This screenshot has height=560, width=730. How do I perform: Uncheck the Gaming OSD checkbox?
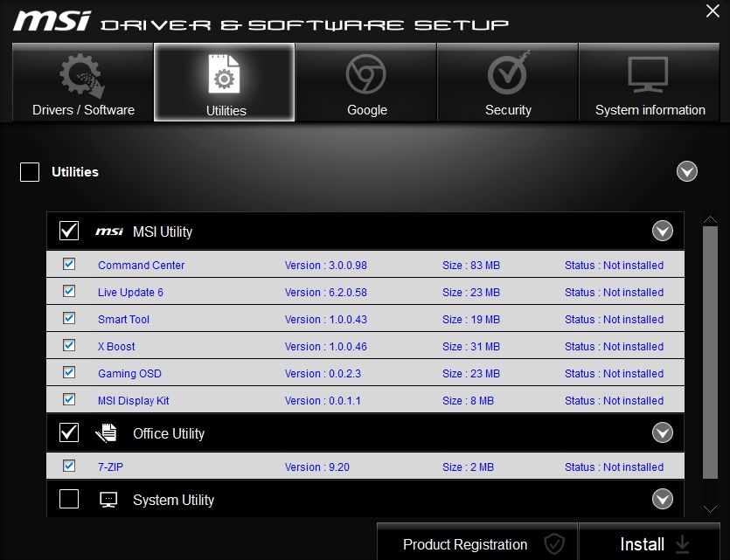tap(69, 372)
